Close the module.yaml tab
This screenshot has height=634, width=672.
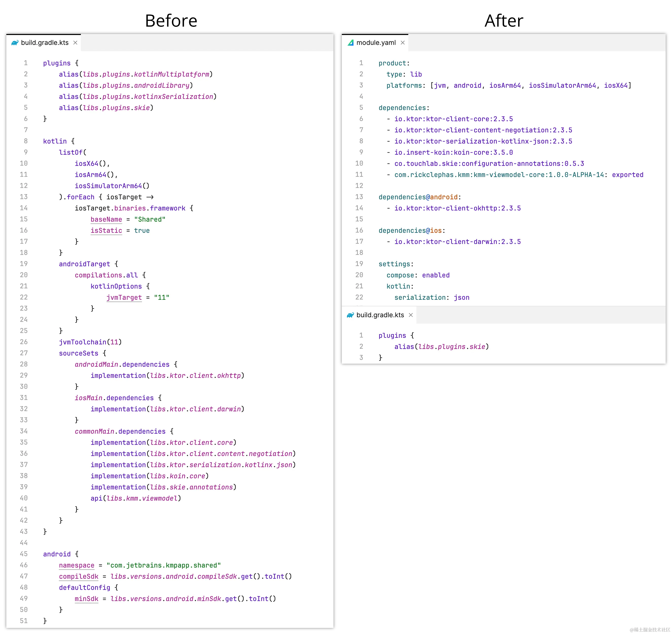point(403,43)
